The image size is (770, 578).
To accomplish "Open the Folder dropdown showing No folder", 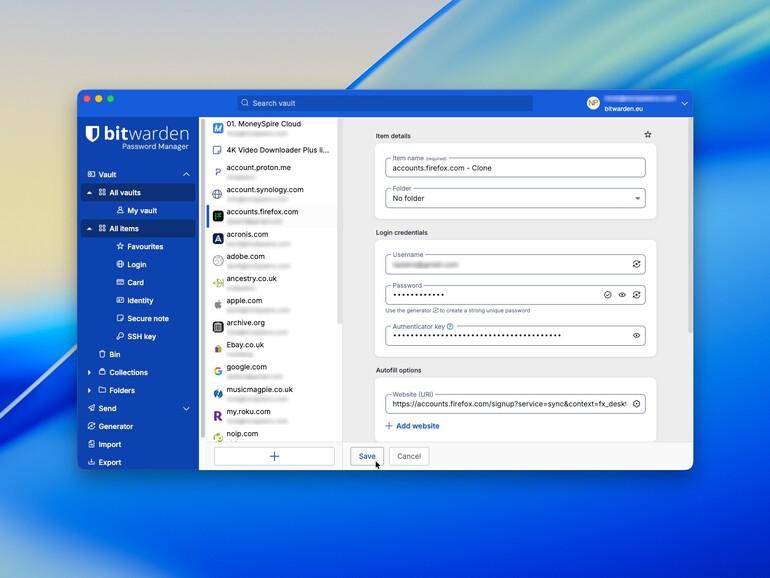I will coord(515,198).
